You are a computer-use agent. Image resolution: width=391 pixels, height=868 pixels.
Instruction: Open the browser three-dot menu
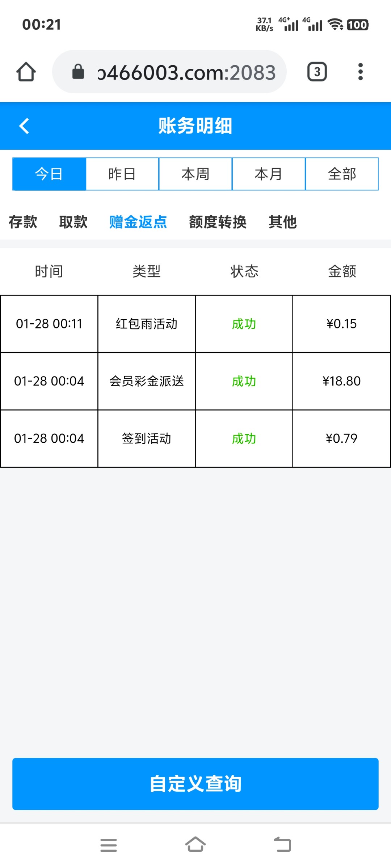(x=360, y=72)
